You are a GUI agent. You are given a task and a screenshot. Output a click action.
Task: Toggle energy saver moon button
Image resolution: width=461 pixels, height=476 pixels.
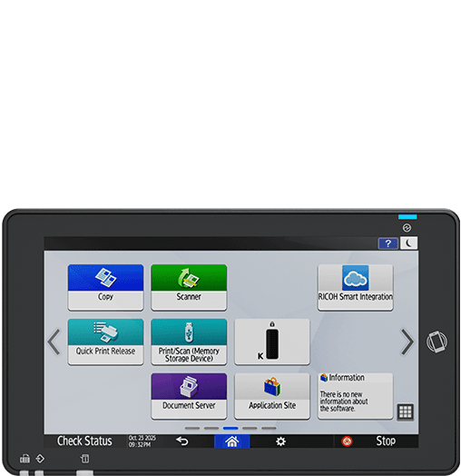click(408, 243)
